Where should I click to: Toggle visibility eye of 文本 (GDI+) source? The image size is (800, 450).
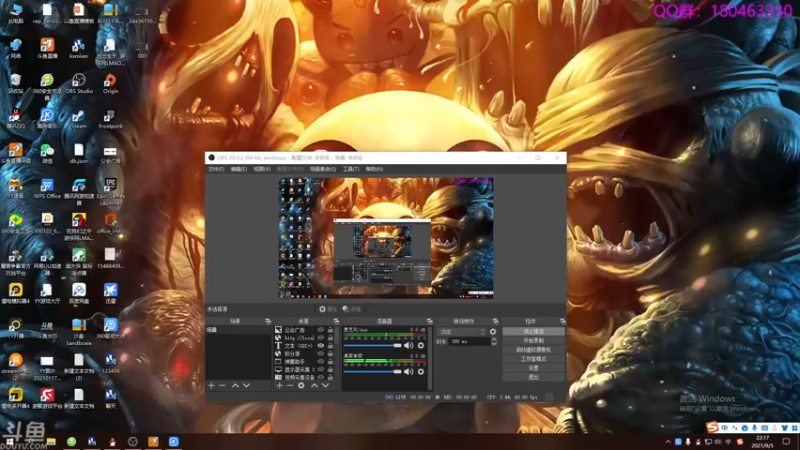[x=321, y=345]
